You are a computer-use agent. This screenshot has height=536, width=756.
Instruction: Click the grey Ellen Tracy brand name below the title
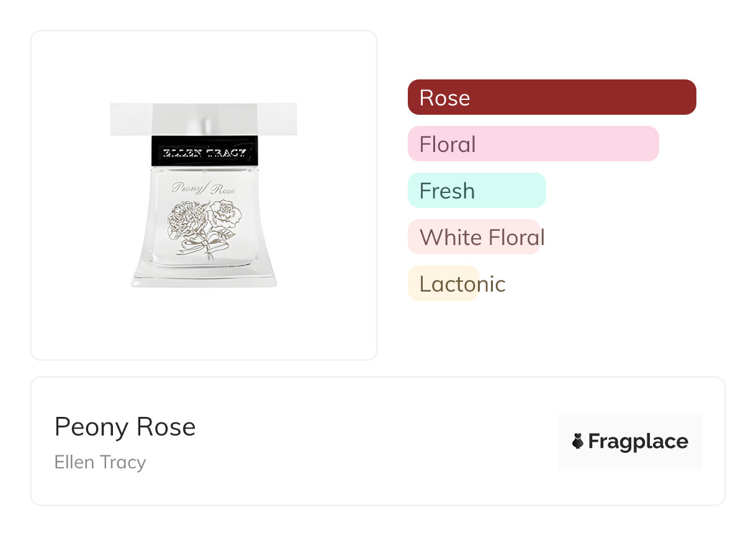click(100, 462)
